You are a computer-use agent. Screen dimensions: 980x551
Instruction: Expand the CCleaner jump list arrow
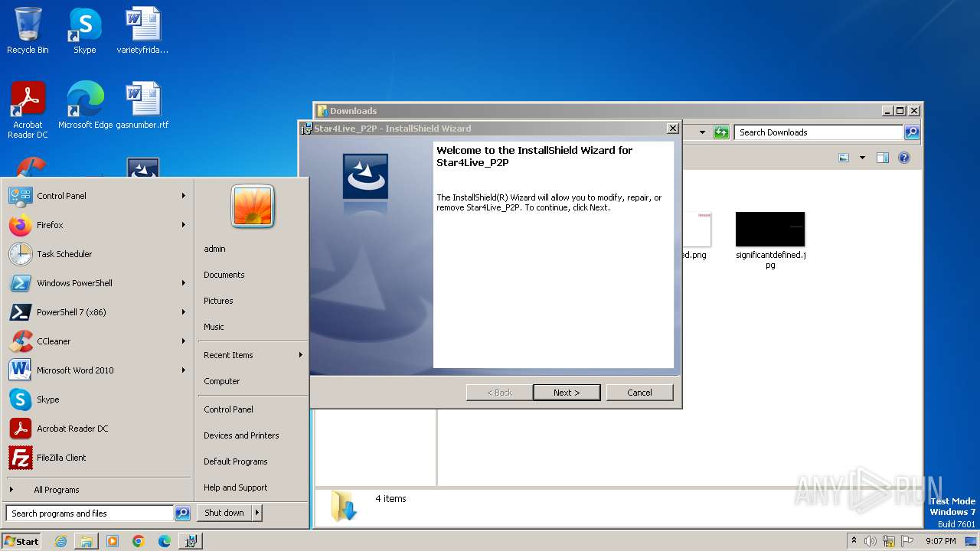(184, 341)
